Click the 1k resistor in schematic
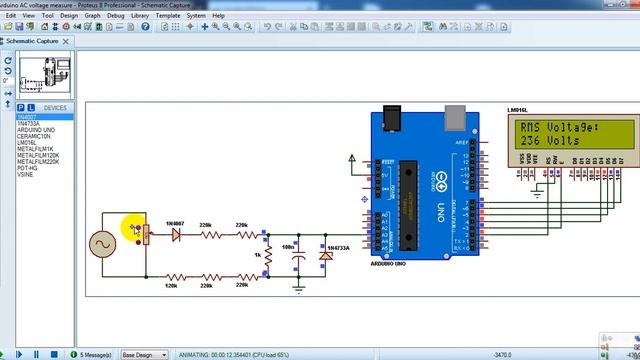This screenshot has height=360, width=640. 268,256
